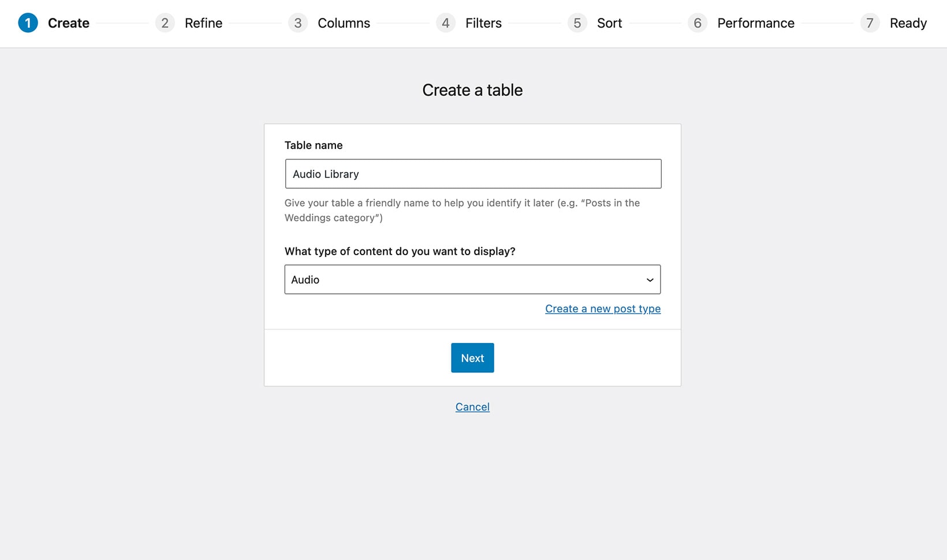Click inside the Table name field
Screen dimensions: 947x560
tap(472, 174)
